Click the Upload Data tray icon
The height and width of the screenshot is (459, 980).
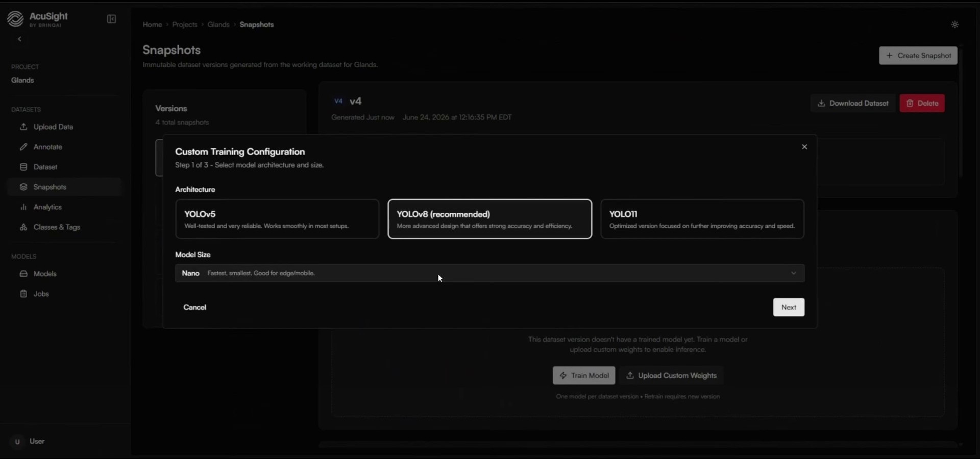pos(23,127)
